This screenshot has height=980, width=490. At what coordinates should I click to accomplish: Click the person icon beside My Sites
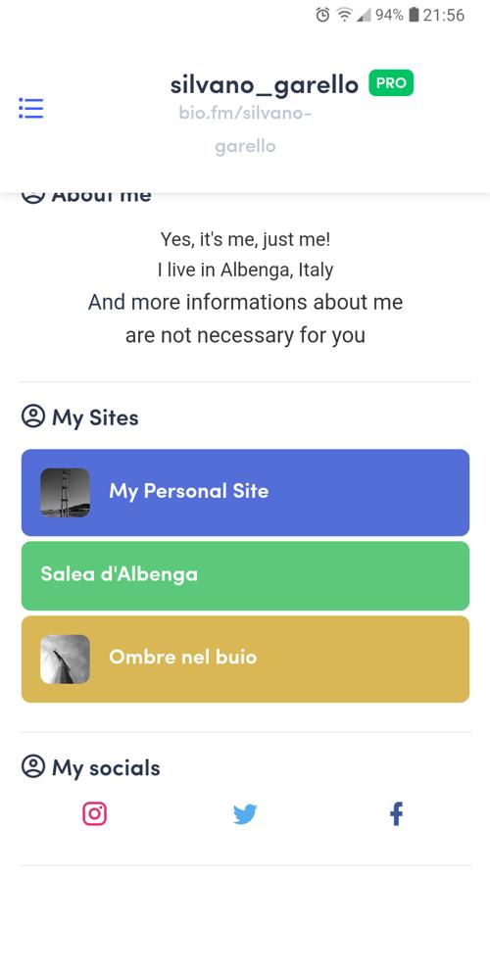point(33,416)
